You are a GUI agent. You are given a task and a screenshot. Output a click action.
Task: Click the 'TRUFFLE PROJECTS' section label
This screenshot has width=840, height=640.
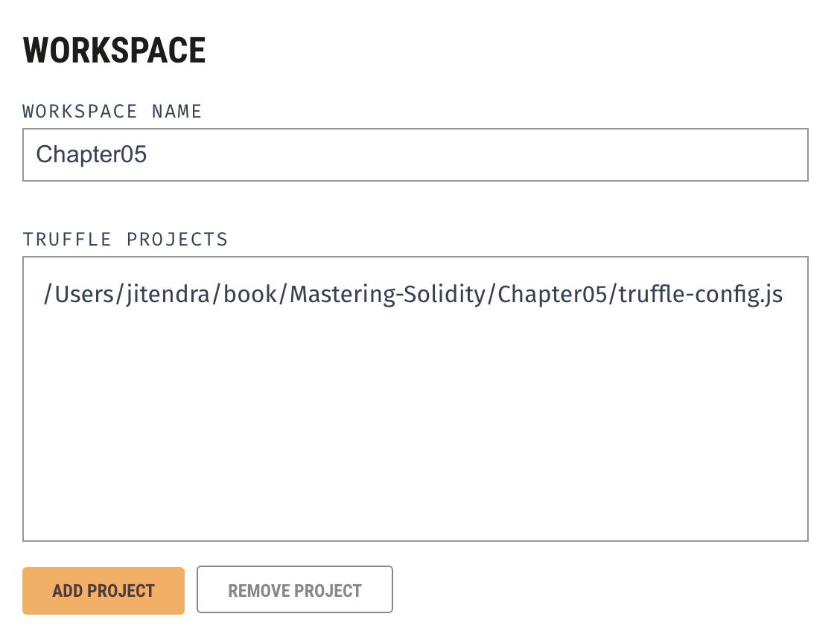(x=125, y=240)
